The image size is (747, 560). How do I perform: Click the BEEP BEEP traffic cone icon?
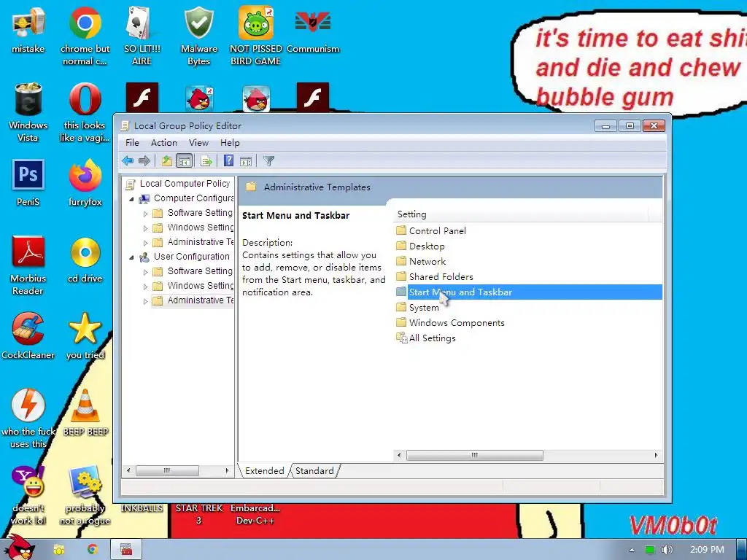pyautogui.click(x=85, y=413)
